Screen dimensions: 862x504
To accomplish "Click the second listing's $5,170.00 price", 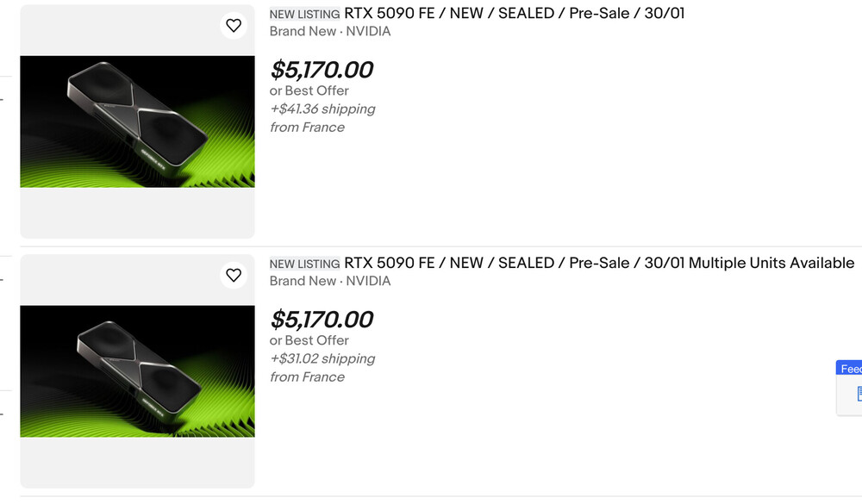I will (322, 320).
